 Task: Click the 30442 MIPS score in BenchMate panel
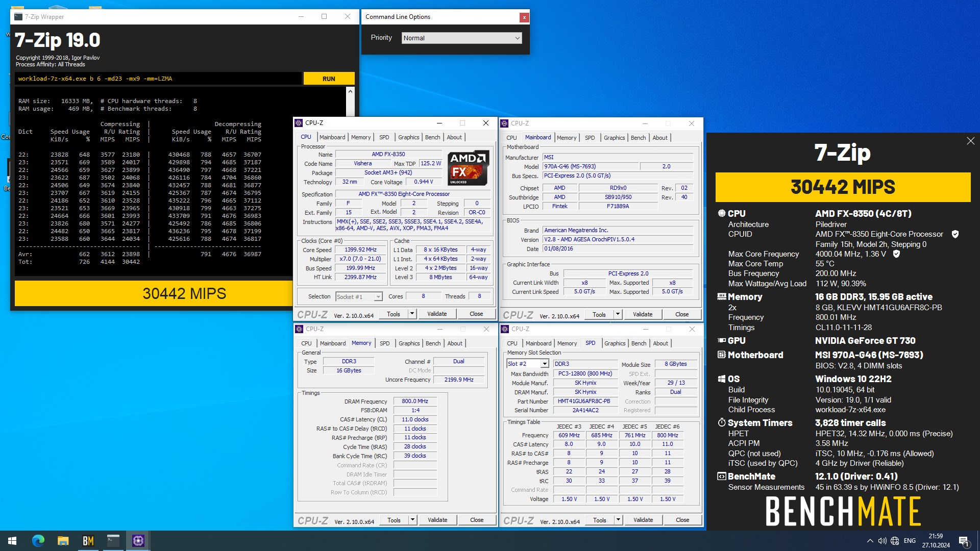click(x=843, y=187)
